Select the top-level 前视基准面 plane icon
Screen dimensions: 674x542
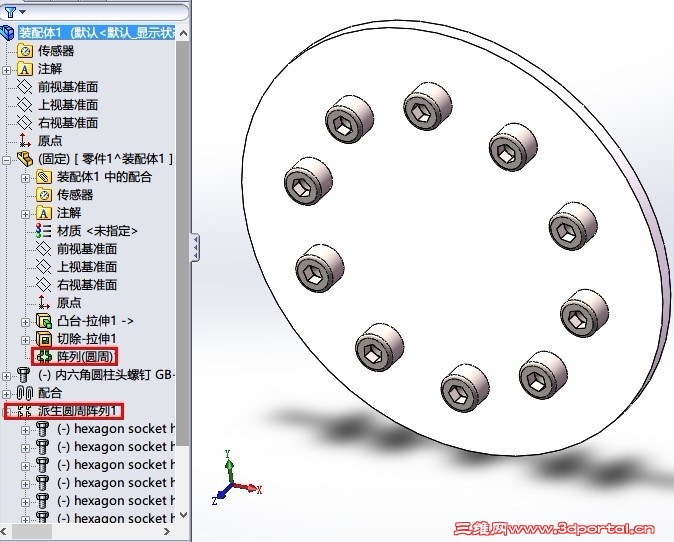[25, 87]
